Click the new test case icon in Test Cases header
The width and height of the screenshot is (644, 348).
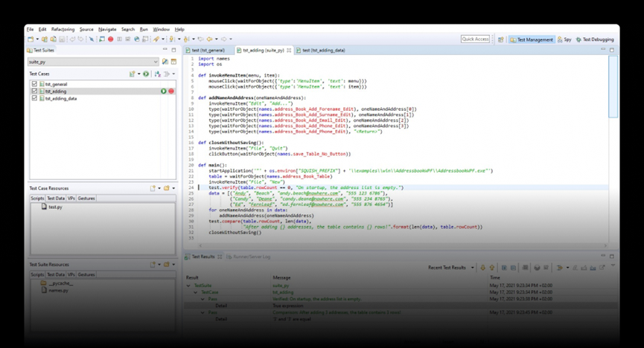[x=133, y=74]
